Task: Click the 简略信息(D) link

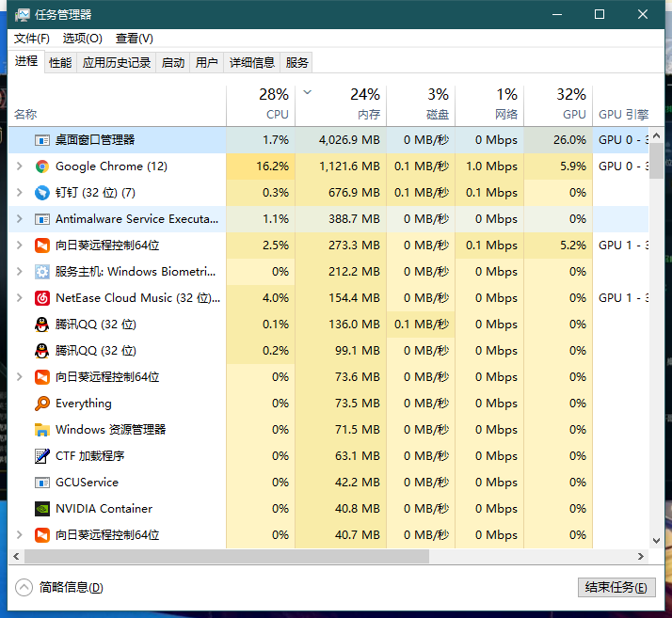Action: pyautogui.click(x=72, y=587)
